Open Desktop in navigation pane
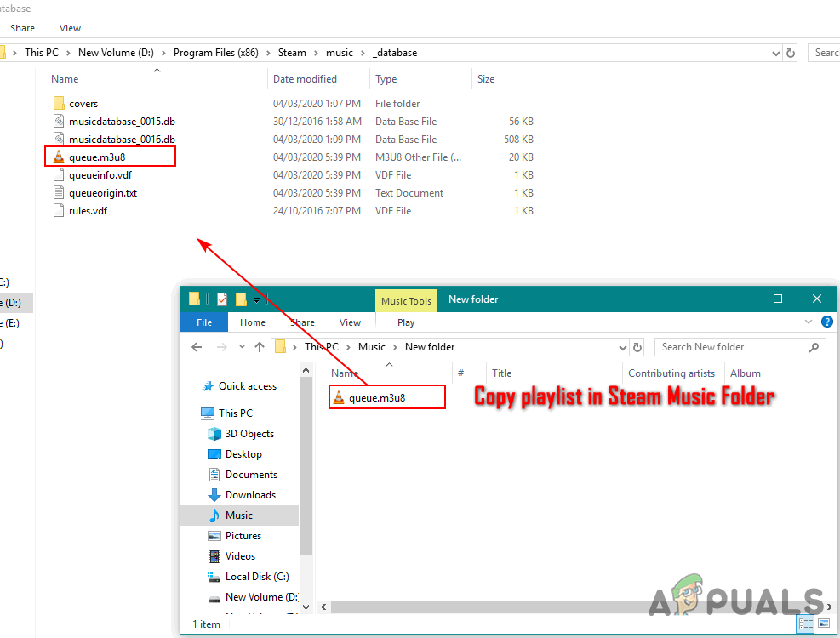The width and height of the screenshot is (840, 638). point(235,453)
